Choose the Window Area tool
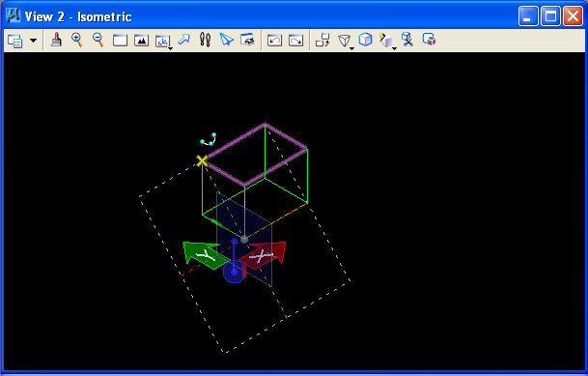 coord(120,41)
